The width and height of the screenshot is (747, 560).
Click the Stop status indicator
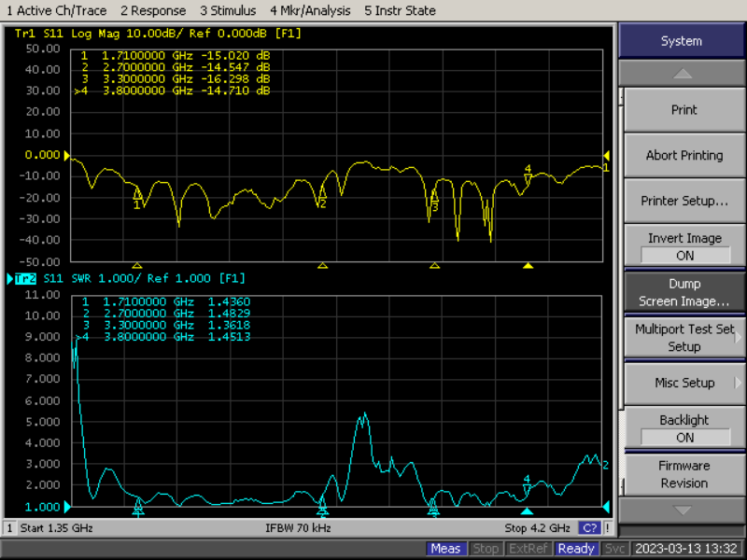coord(486,549)
